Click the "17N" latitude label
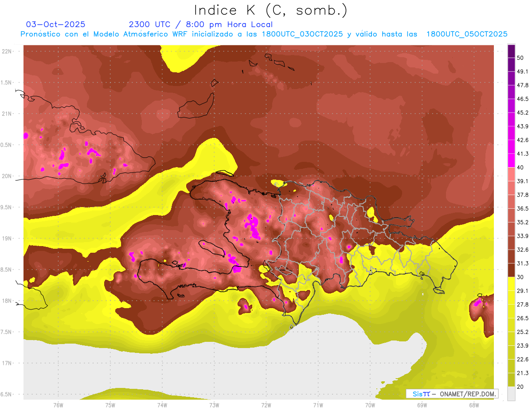Screen dimensions: 532x411 tap(7, 364)
